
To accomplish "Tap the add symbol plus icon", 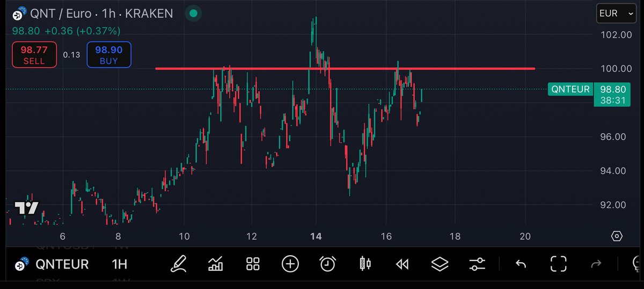I will click(x=290, y=264).
